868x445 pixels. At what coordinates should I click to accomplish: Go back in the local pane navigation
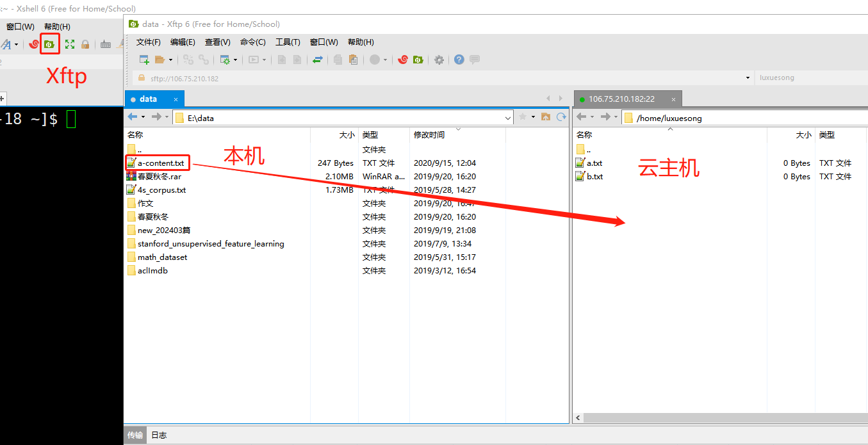(133, 117)
